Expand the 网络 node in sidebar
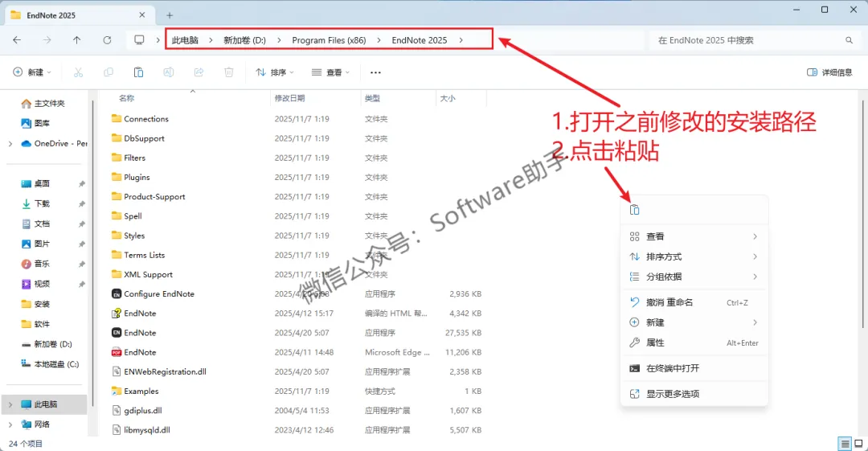The height and width of the screenshot is (451, 868). (10, 424)
